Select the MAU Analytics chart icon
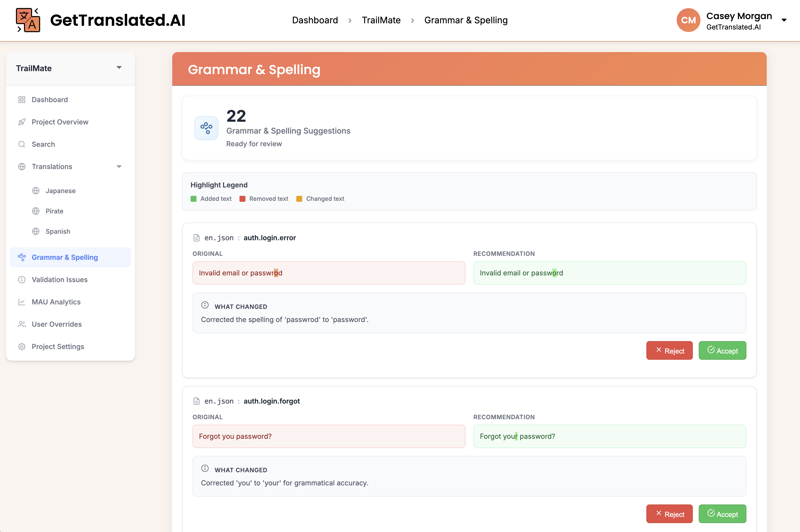The height and width of the screenshot is (532, 800). click(x=22, y=302)
